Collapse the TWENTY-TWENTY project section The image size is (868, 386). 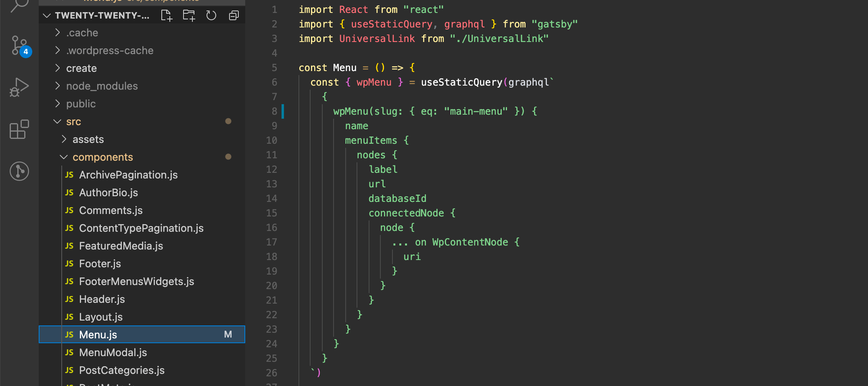point(47,16)
